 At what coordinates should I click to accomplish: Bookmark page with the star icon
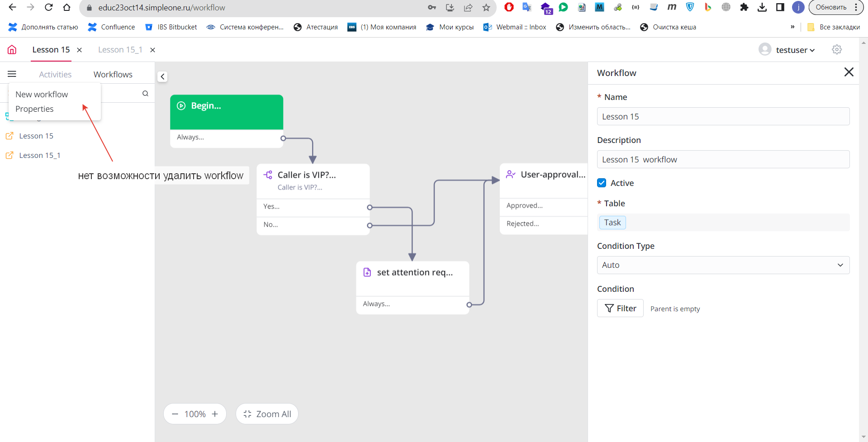pyautogui.click(x=486, y=7)
